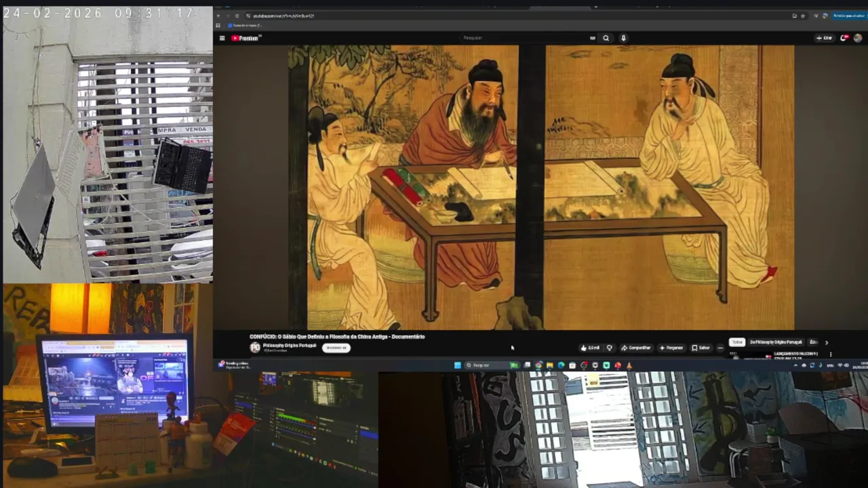Open Philosophy Origins Português channel avatar
The height and width of the screenshot is (488, 868).
255,348
